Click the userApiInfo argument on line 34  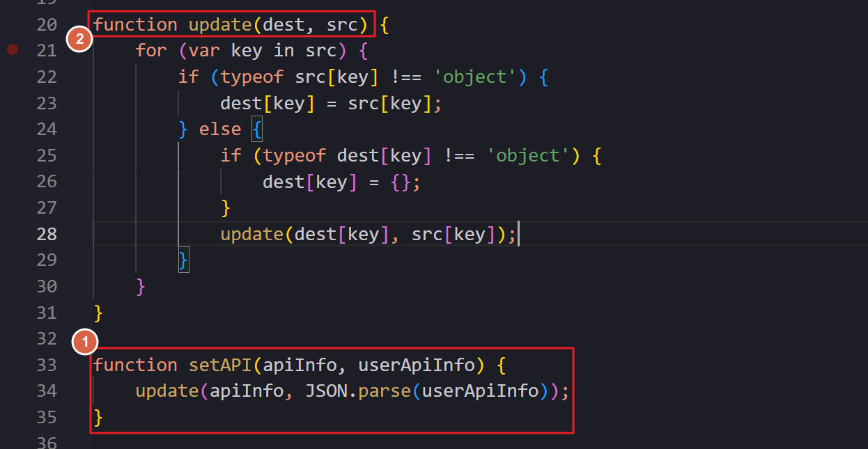coord(481,391)
